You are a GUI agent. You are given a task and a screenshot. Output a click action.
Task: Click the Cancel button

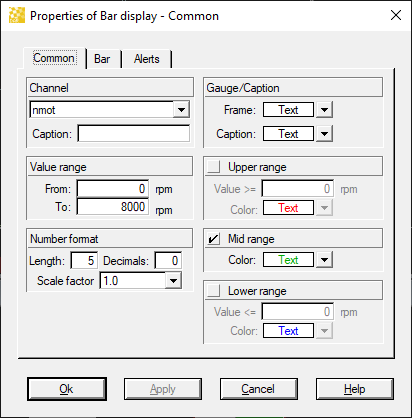click(x=258, y=389)
